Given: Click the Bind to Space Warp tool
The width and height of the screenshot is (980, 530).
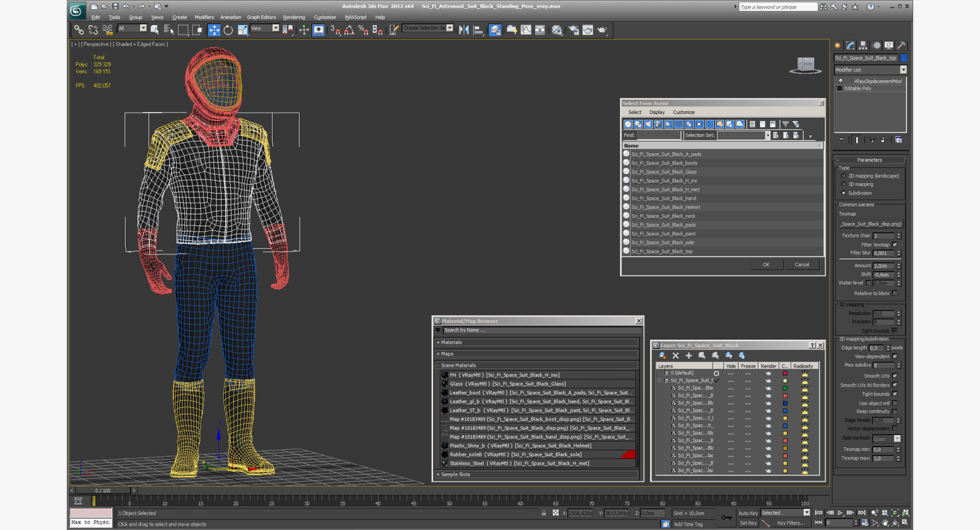Looking at the screenshot, I should pyautogui.click(x=107, y=30).
